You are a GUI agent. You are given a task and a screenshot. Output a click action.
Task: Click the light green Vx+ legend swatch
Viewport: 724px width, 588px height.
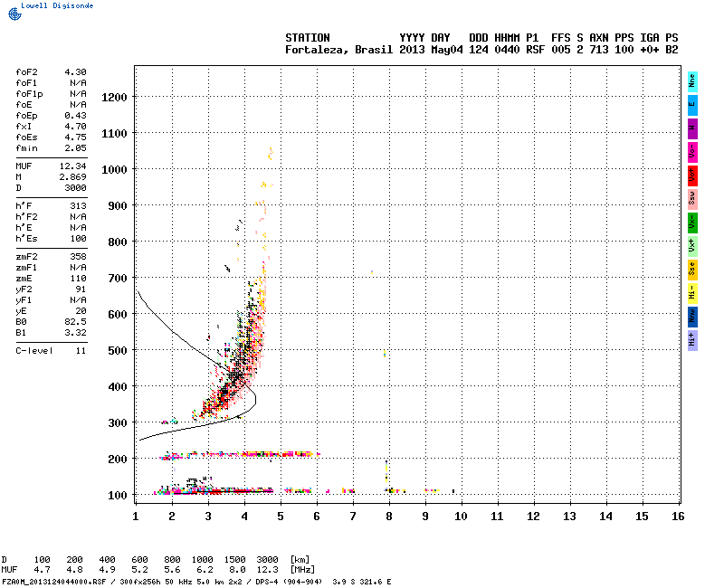pos(692,246)
